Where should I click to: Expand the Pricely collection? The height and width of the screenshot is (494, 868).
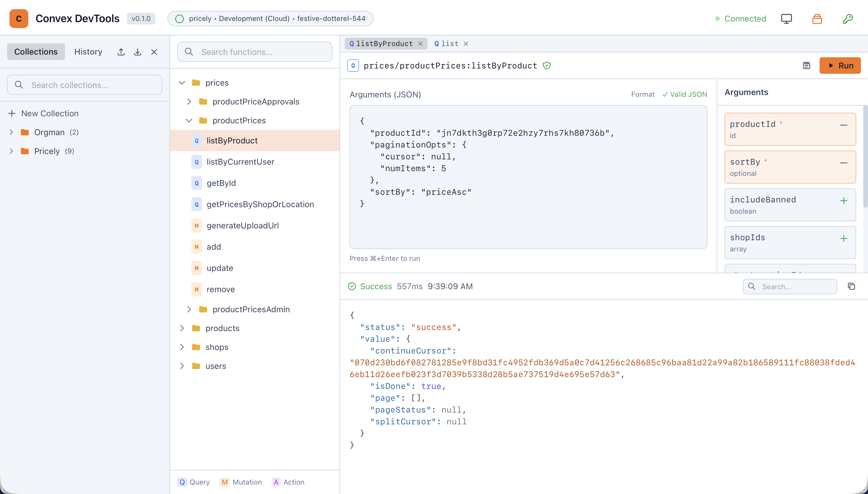pyautogui.click(x=11, y=151)
